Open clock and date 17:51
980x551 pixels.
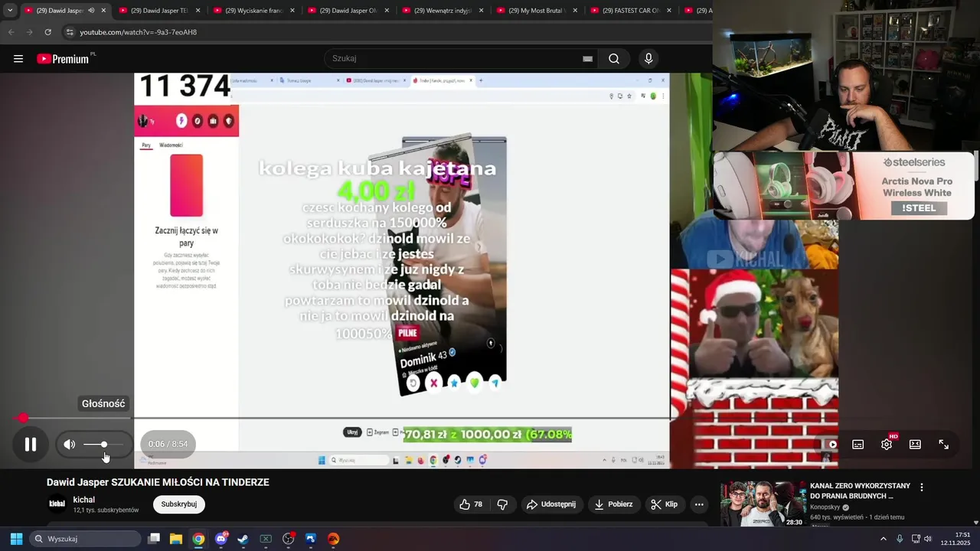(x=956, y=539)
